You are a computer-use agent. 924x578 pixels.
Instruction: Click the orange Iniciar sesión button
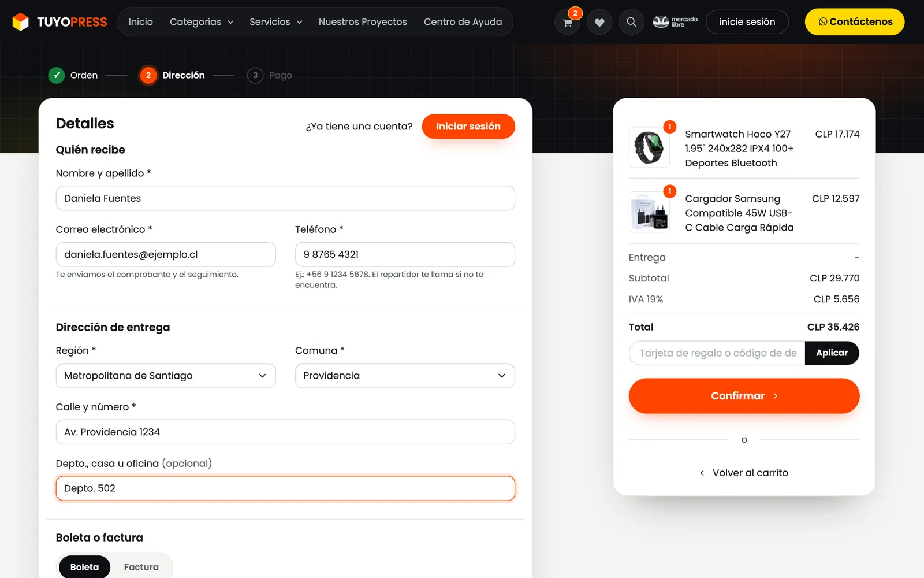tap(468, 126)
